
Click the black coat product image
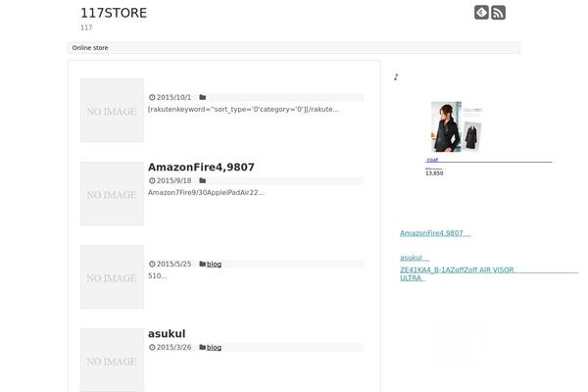click(x=457, y=126)
